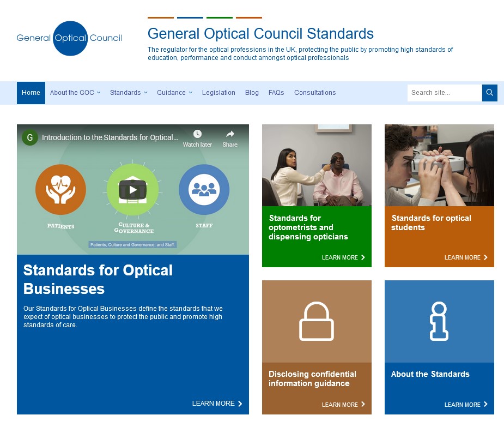
Task: Click the Watch later clock icon
Action: [x=197, y=134]
